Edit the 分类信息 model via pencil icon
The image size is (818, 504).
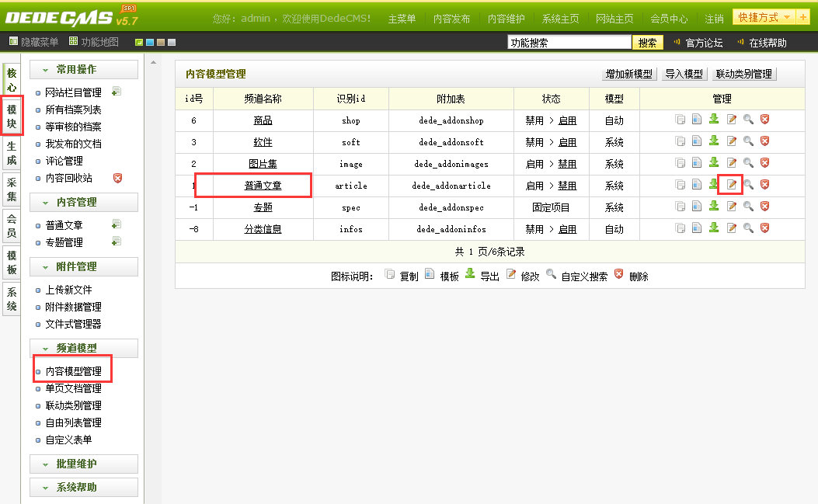[x=732, y=228]
